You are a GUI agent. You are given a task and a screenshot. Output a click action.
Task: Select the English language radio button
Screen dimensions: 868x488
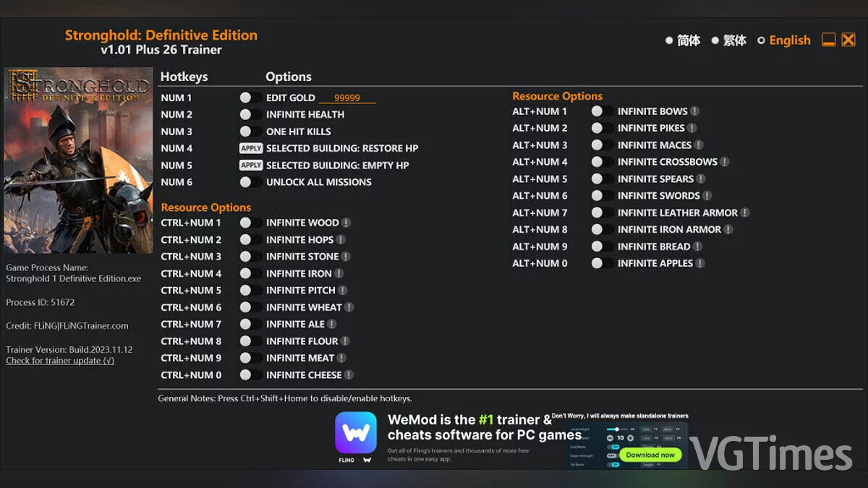pyautogui.click(x=761, y=40)
